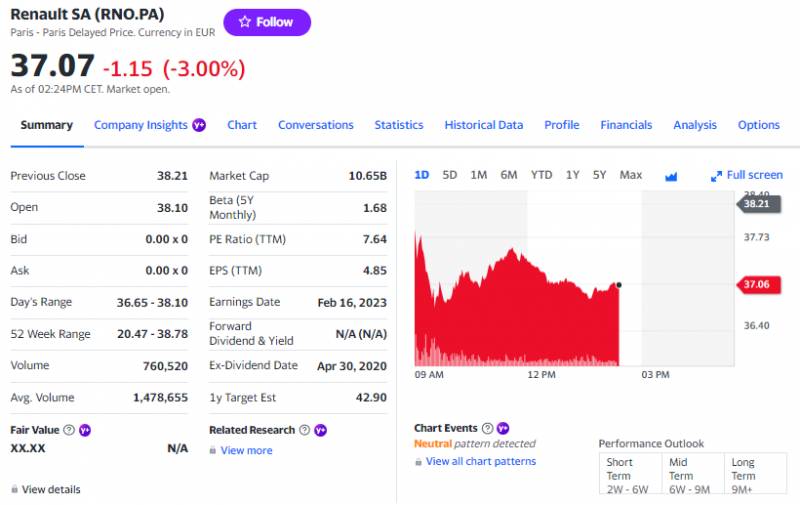The image size is (800, 505).
Task: Click the lock icon beside chart patterns link
Action: pyautogui.click(x=418, y=462)
